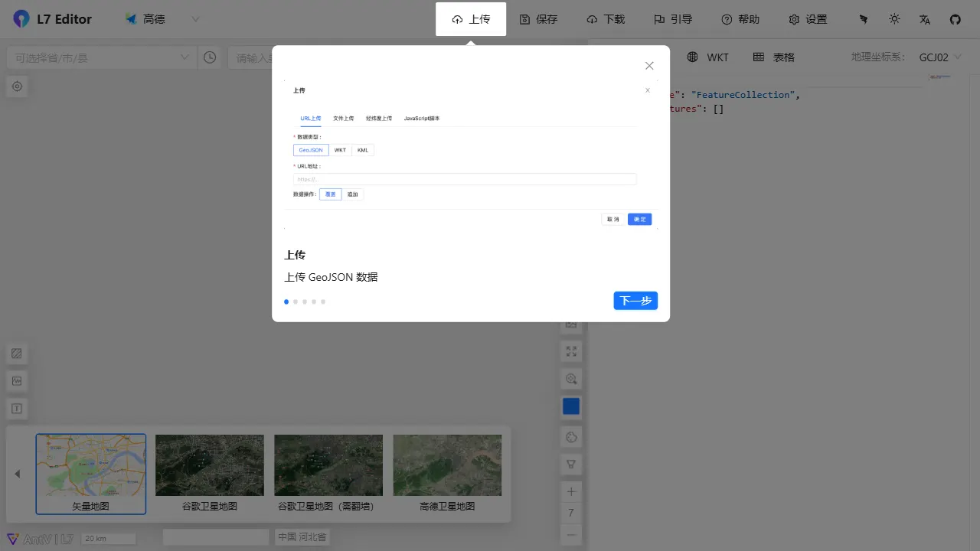This screenshot has width=980, height=551.
Task: Click the 20 km scale indicator
Action: click(108, 539)
